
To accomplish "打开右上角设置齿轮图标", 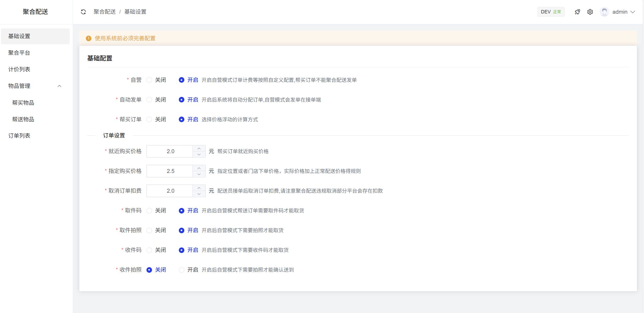I will (590, 12).
